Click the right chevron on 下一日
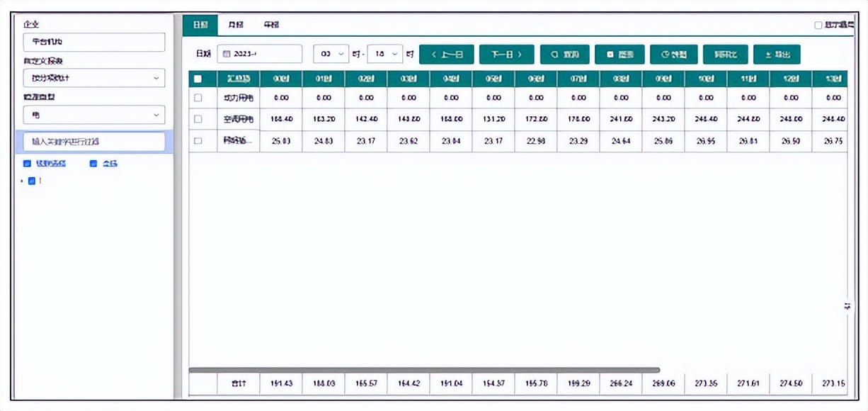The width and height of the screenshot is (868, 411). click(x=520, y=55)
